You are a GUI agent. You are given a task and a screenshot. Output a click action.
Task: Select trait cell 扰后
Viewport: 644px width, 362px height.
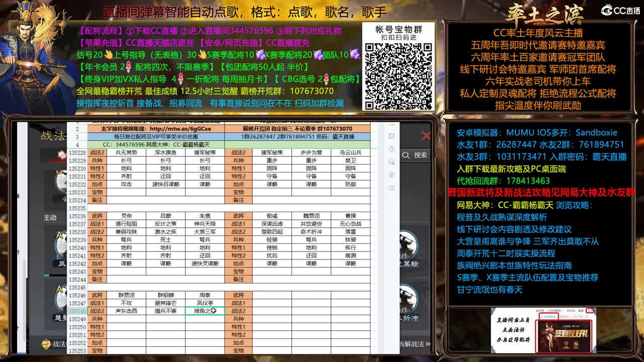point(272,255)
